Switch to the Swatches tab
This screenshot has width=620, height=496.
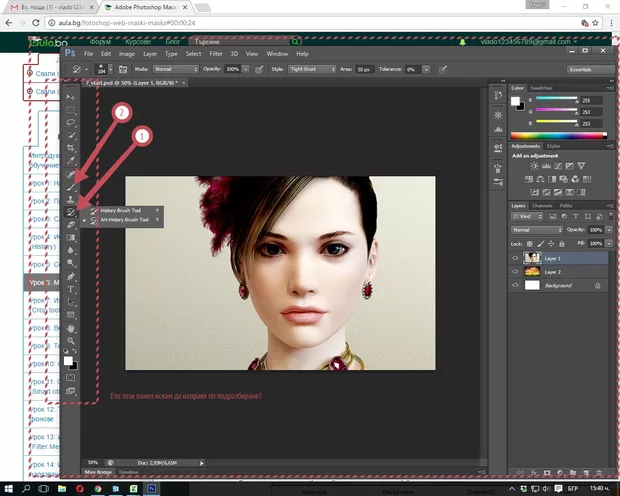(x=541, y=88)
